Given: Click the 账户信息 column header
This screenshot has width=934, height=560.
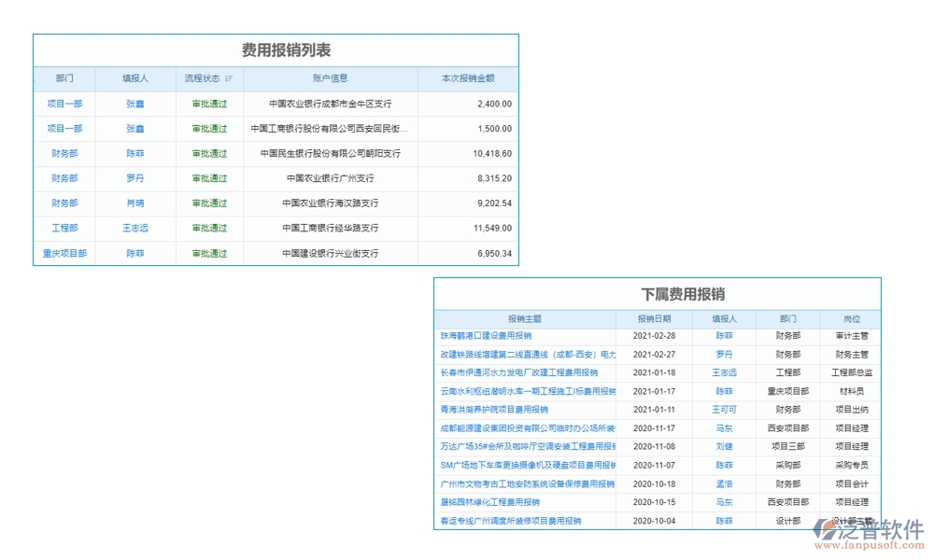Looking at the screenshot, I should pyautogui.click(x=333, y=79).
